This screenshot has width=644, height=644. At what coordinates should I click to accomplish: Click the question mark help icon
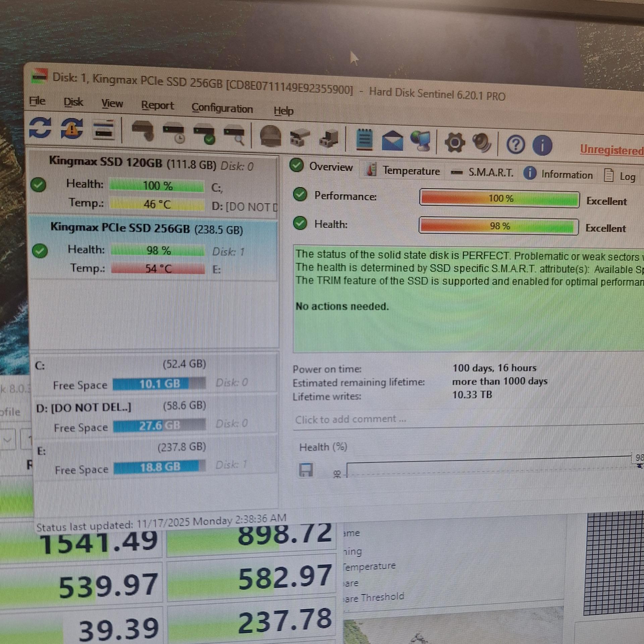coord(515,145)
